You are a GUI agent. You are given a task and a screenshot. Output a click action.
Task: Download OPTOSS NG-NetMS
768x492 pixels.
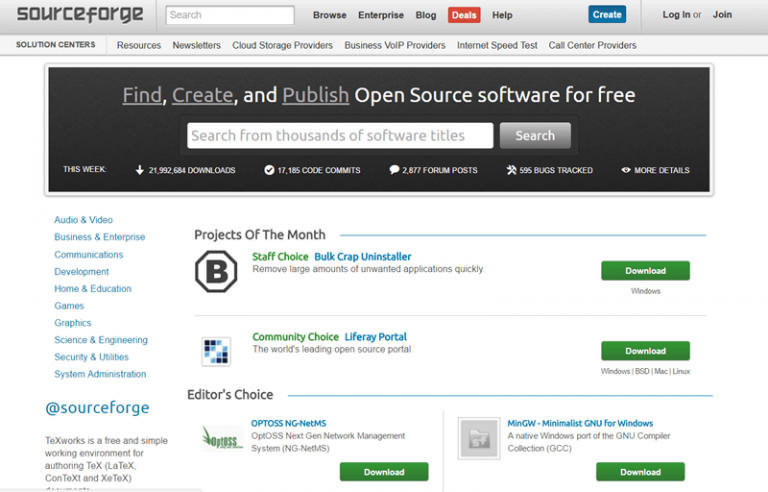(384, 472)
